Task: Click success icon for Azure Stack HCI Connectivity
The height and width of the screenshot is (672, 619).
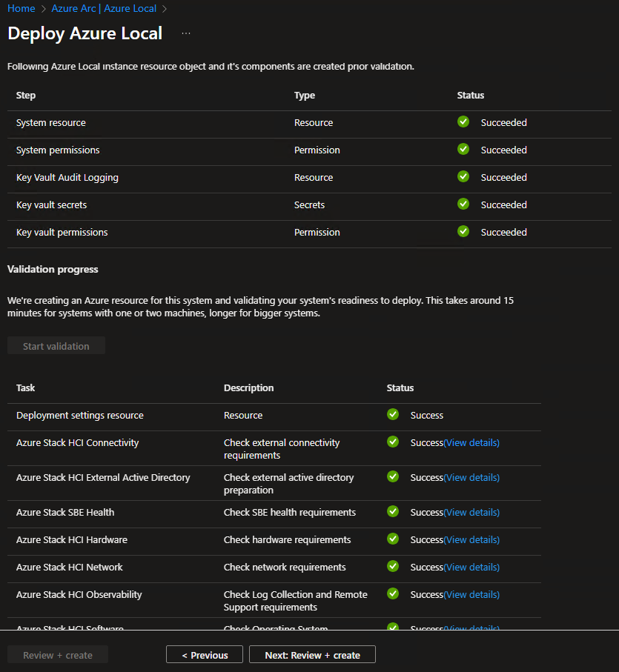Action: pyautogui.click(x=393, y=442)
